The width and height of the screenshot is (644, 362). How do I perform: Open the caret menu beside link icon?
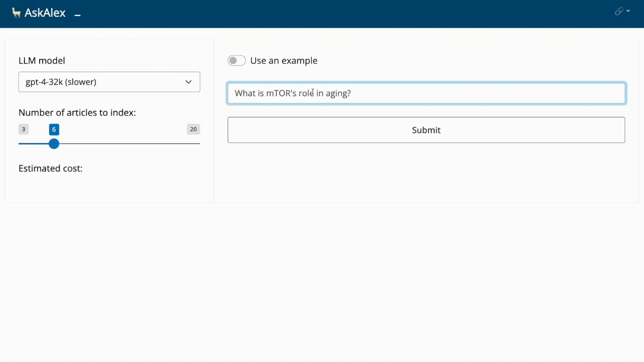(x=628, y=11)
